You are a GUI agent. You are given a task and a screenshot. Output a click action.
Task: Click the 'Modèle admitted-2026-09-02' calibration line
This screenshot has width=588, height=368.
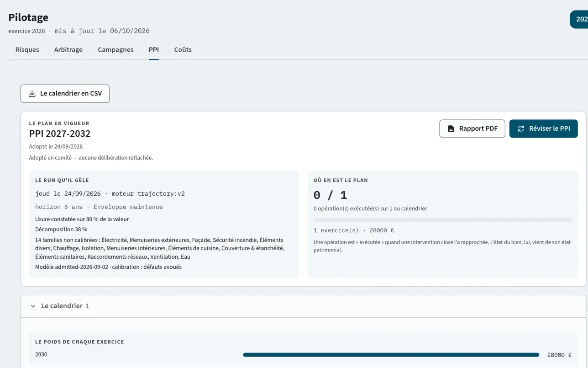(x=108, y=267)
